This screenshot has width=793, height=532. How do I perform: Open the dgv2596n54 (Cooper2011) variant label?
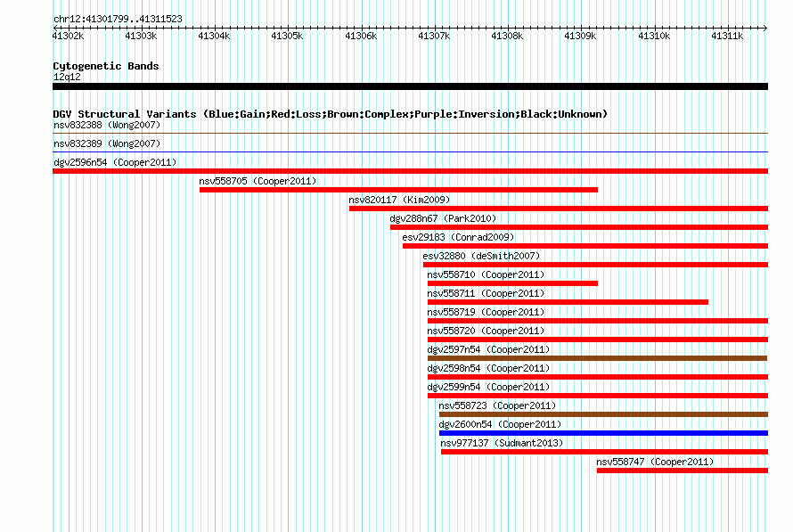pyautogui.click(x=115, y=162)
